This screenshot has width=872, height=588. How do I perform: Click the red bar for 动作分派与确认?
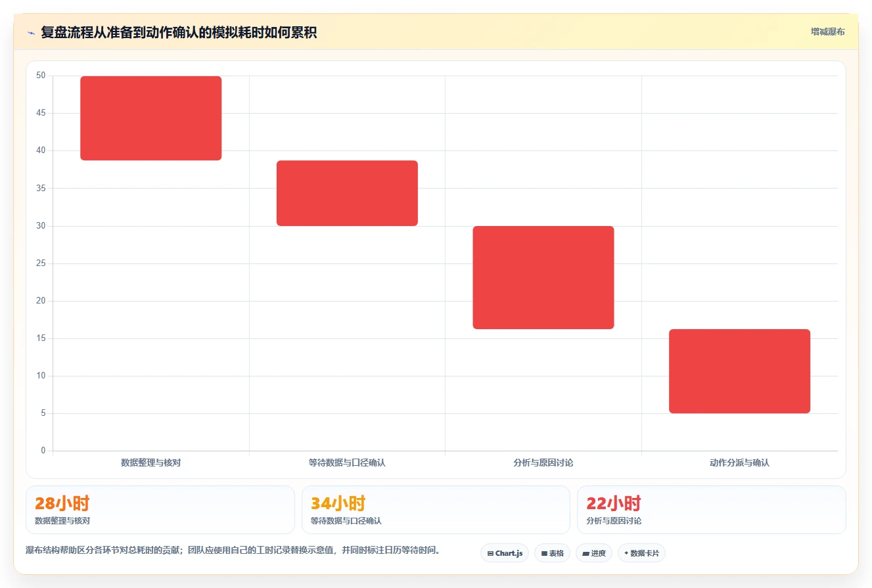coord(739,371)
